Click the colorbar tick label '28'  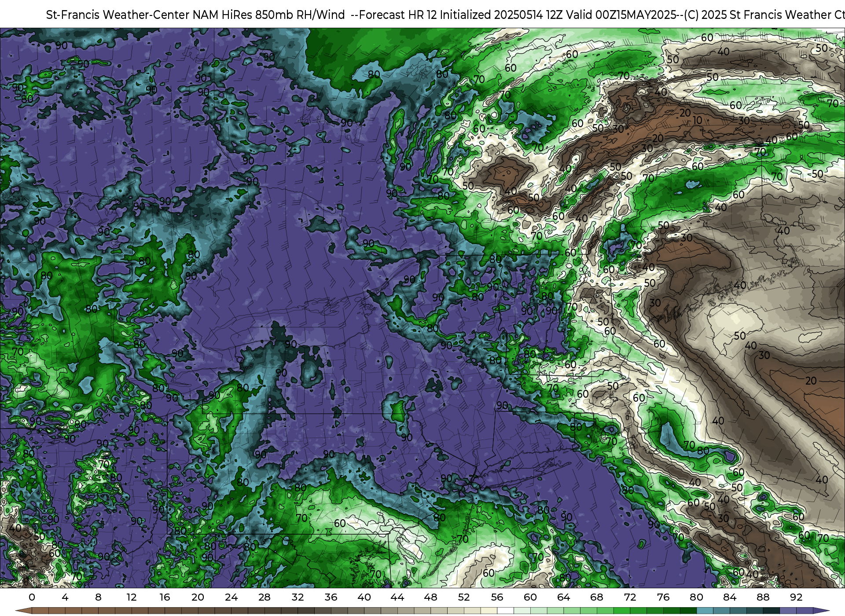pyautogui.click(x=265, y=597)
